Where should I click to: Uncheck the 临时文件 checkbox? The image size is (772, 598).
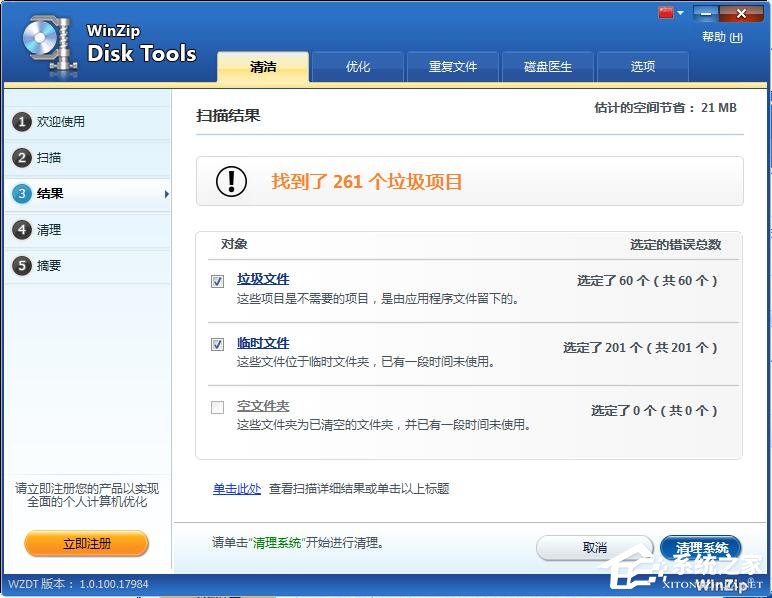[218, 344]
